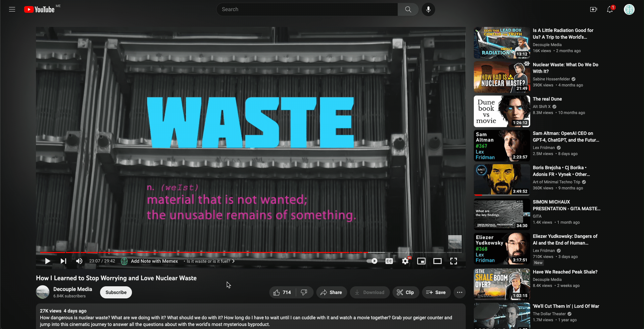This screenshot has width=644, height=329.
Task: Click in the Search input field
Action: coord(307,9)
